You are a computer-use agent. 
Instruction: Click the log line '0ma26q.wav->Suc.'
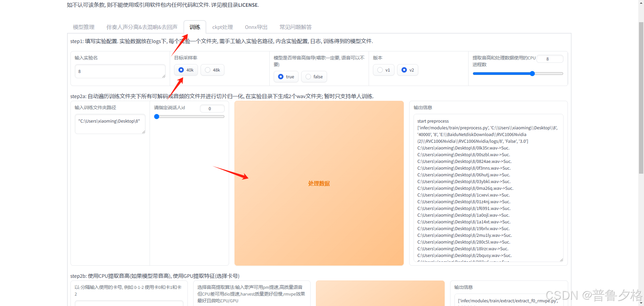[465, 188]
